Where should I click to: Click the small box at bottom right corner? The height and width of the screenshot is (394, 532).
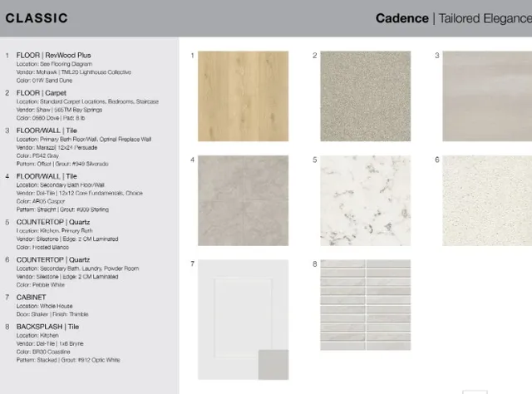coord(475,392)
